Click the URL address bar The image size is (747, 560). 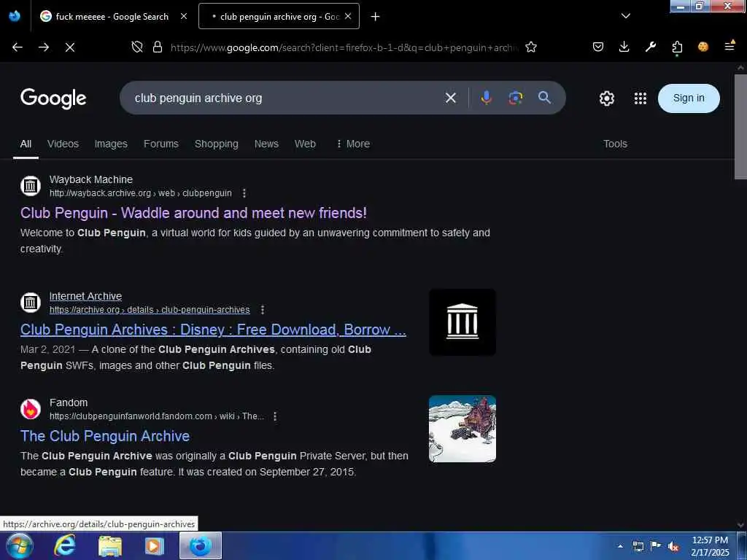click(x=344, y=47)
